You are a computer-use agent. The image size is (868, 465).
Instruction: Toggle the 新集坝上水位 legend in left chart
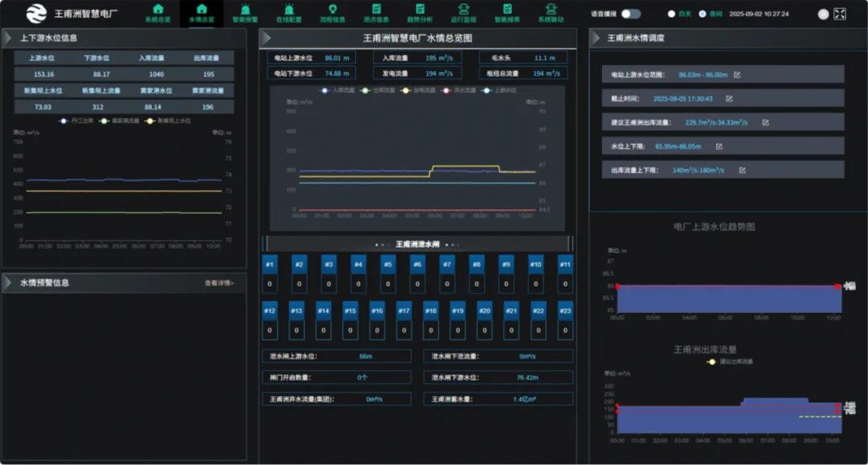coord(168,120)
